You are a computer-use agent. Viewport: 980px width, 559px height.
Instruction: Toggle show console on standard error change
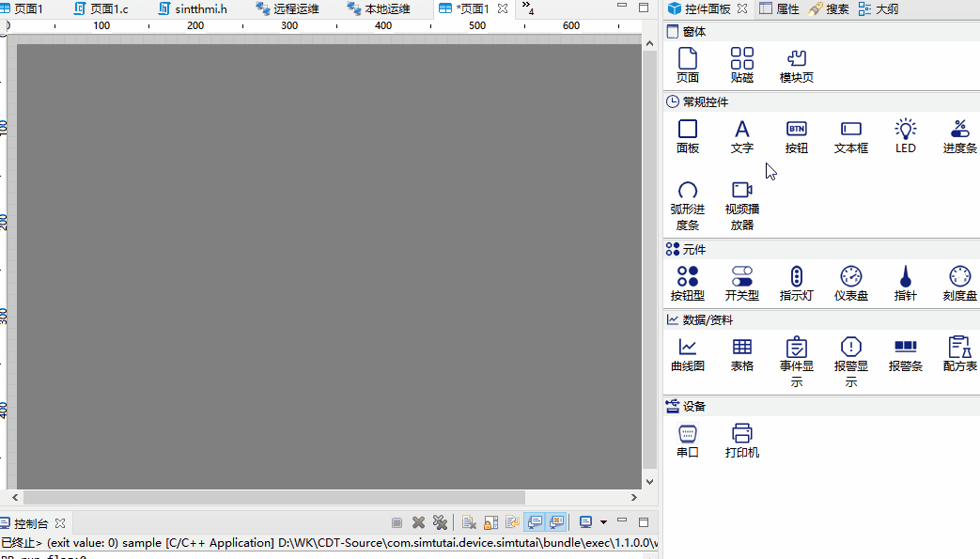click(557, 522)
